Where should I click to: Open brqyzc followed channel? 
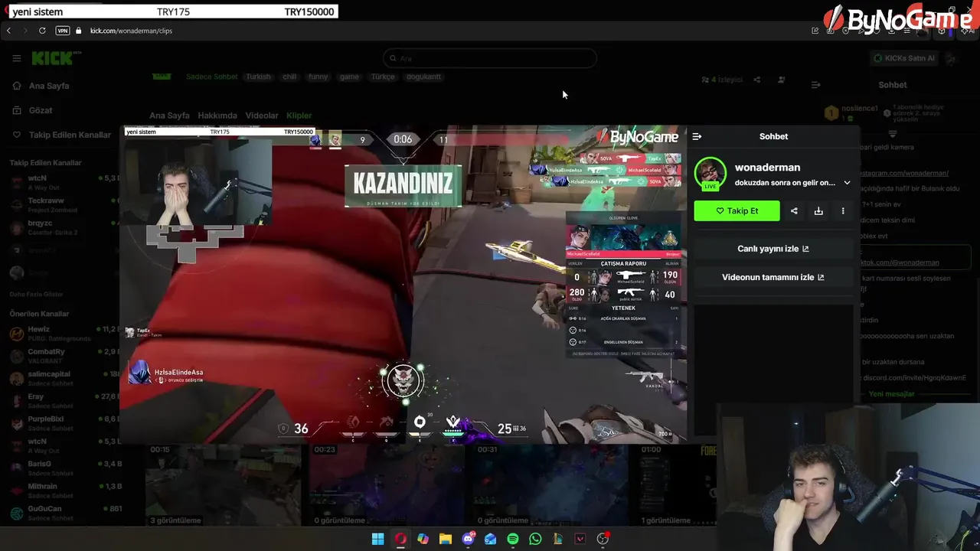coord(65,227)
